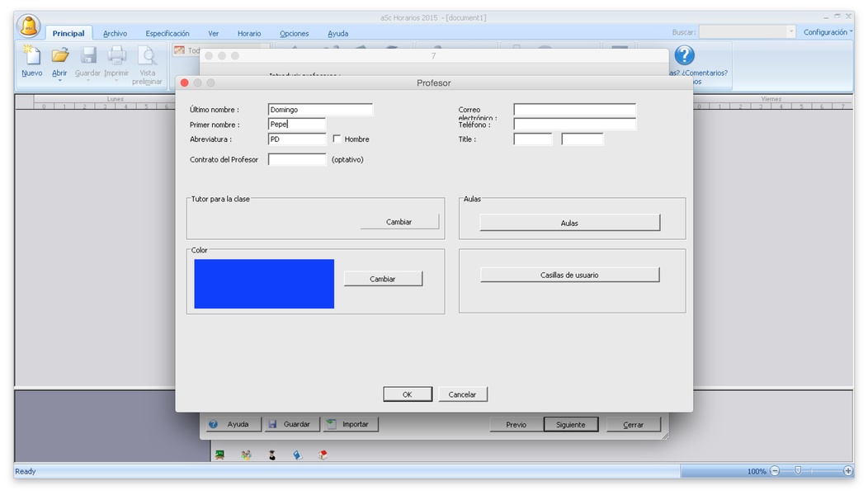Click the aSc bell application button
868x495 pixels.
tap(29, 26)
